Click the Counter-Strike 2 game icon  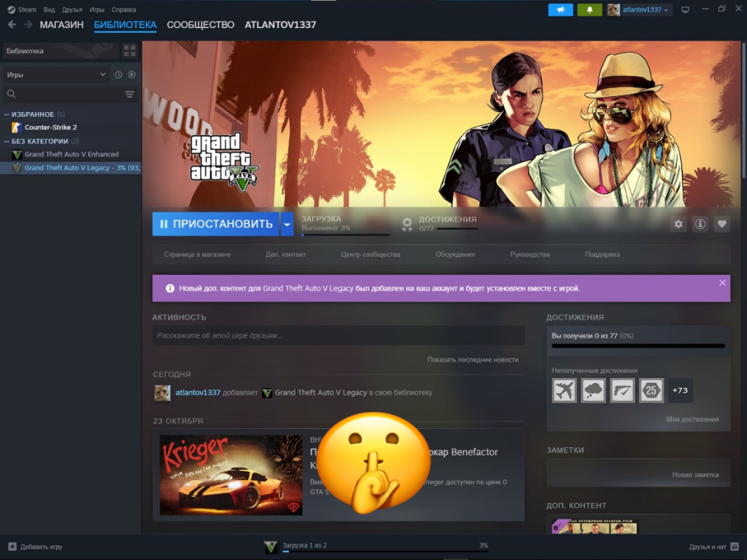pos(17,128)
